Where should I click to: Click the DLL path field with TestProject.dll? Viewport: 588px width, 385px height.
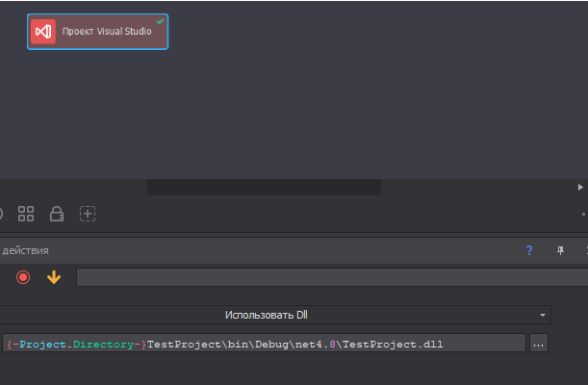tap(264, 343)
